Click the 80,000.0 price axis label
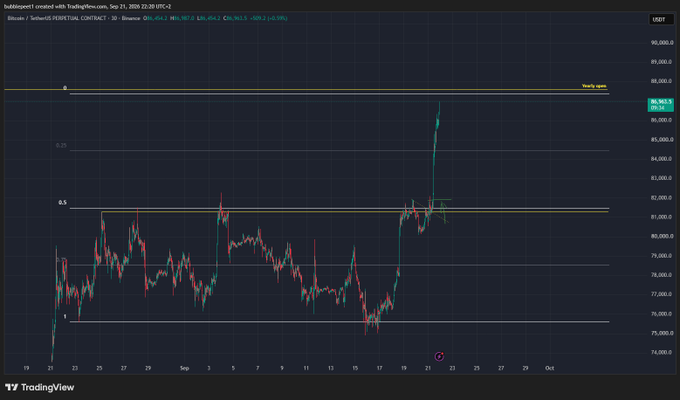This screenshot has height=400, width=680. point(662,236)
